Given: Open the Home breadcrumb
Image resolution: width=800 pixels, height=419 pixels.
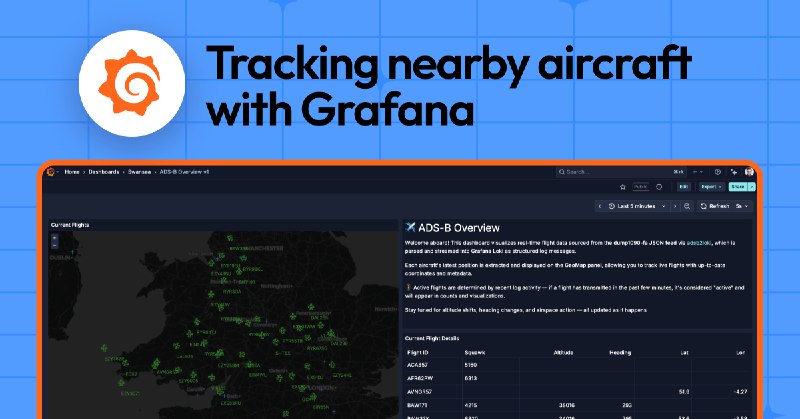Looking at the screenshot, I should [72, 172].
